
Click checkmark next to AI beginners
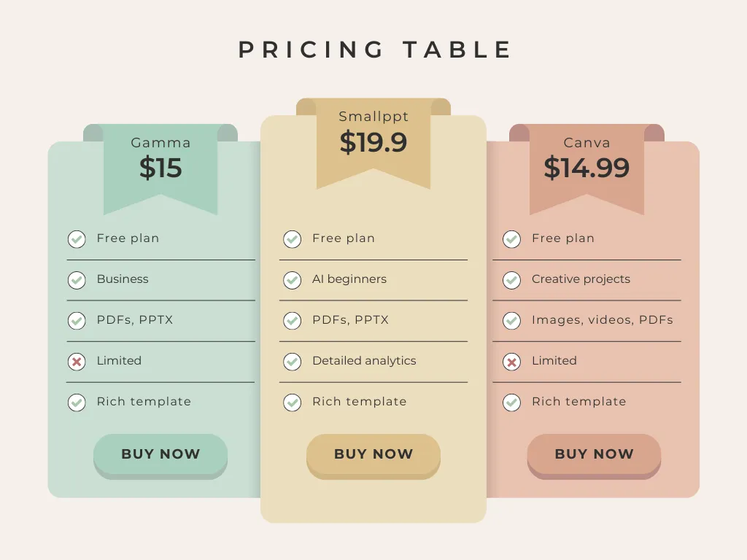click(x=292, y=280)
